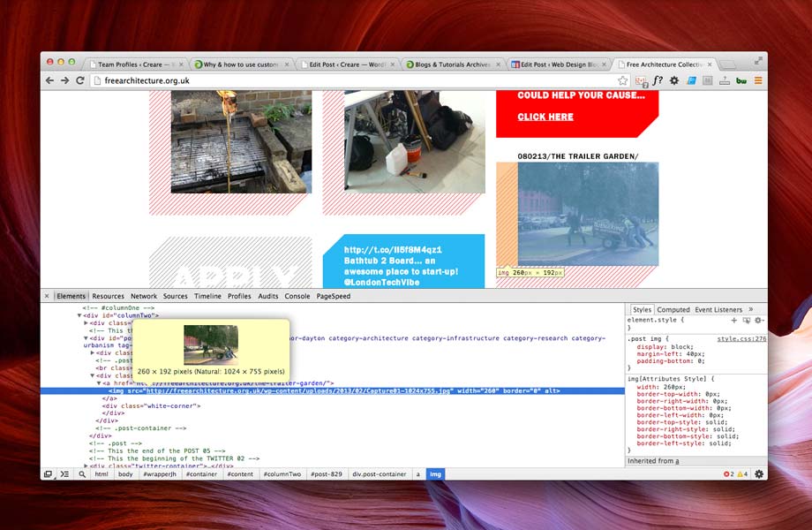Open the style.css:276 source link
The height and width of the screenshot is (530, 812).
[741, 338]
